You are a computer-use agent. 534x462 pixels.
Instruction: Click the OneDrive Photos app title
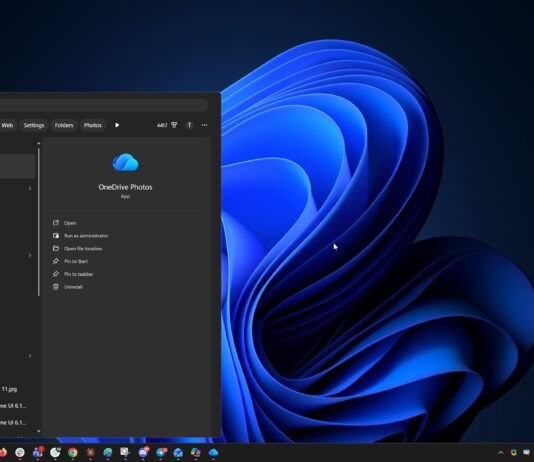(125, 187)
